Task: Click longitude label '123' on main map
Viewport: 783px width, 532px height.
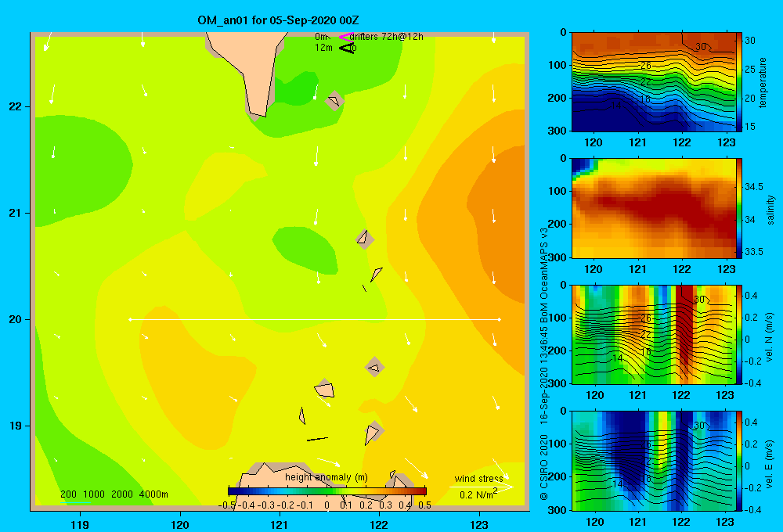Action: point(479,524)
